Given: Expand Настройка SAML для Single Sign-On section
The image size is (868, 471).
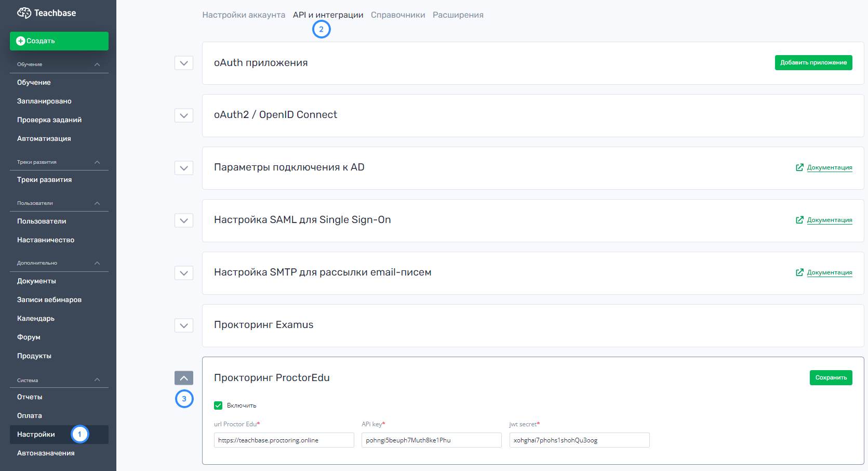Looking at the screenshot, I should point(184,220).
